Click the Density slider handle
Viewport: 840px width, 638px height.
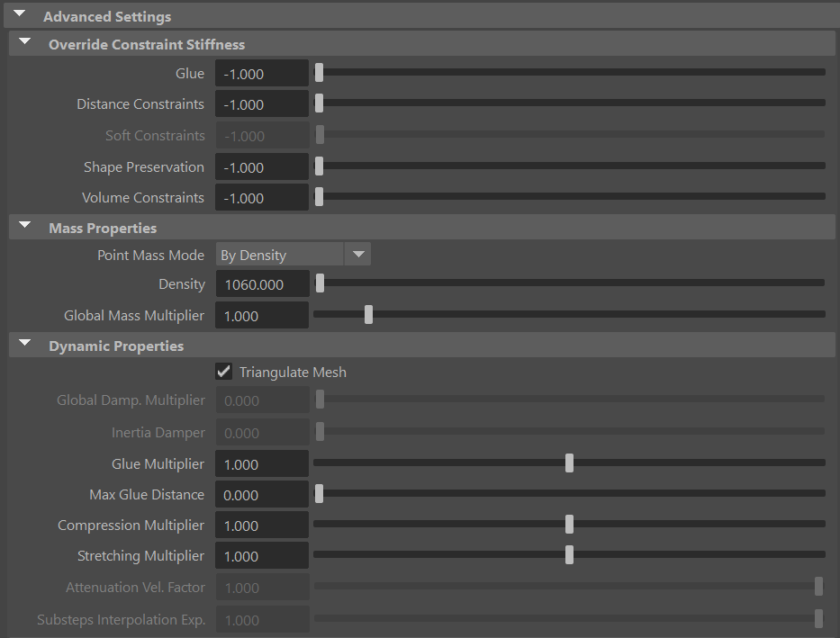point(319,283)
